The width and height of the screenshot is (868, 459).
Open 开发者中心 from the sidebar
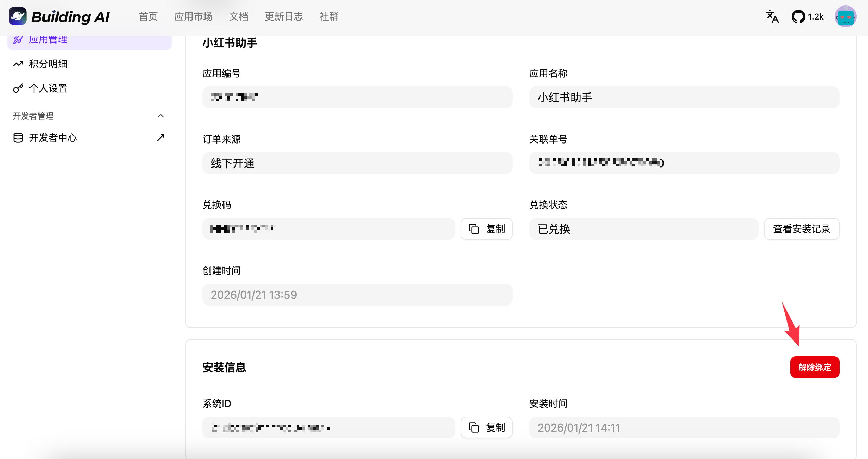[89, 138]
